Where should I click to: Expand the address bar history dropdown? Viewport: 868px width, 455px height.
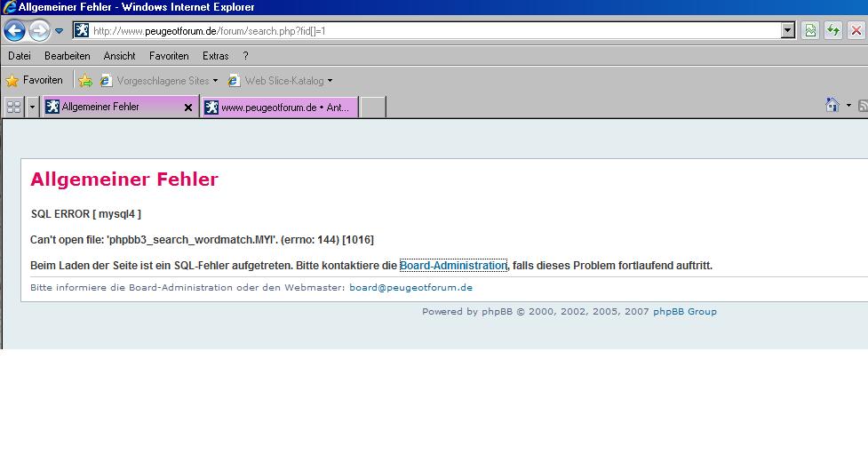[787, 31]
